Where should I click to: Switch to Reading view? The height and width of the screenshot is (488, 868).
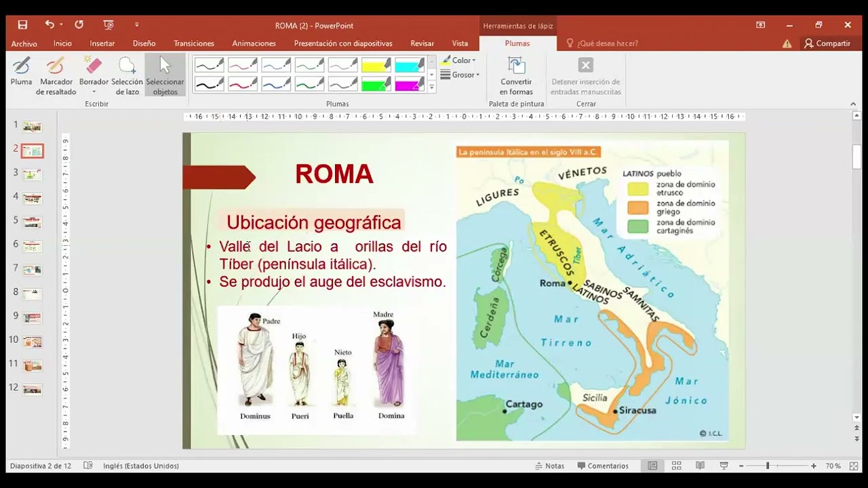[700, 466]
